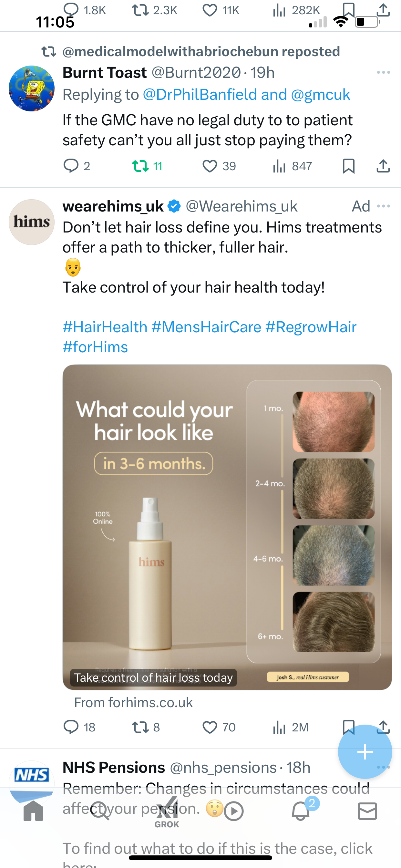This screenshot has width=401, height=868.
Task: Open more options on NHS Pensions tweet
Action: tap(384, 767)
